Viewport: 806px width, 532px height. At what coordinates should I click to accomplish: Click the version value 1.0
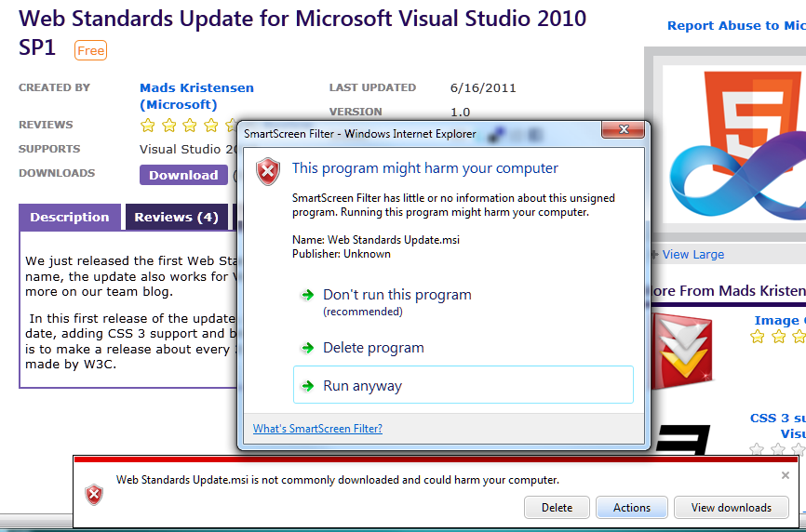(x=460, y=112)
